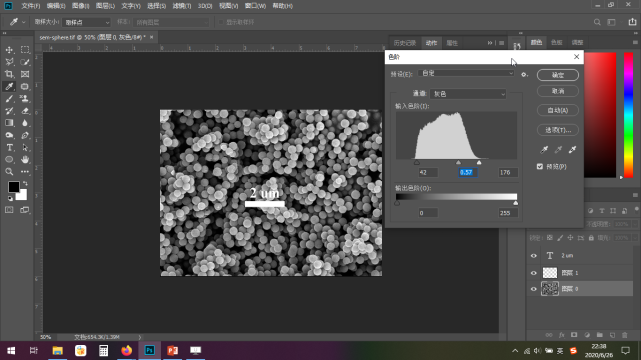The image size is (641, 360).
Task: Open the Image menu
Action: click(x=81, y=6)
